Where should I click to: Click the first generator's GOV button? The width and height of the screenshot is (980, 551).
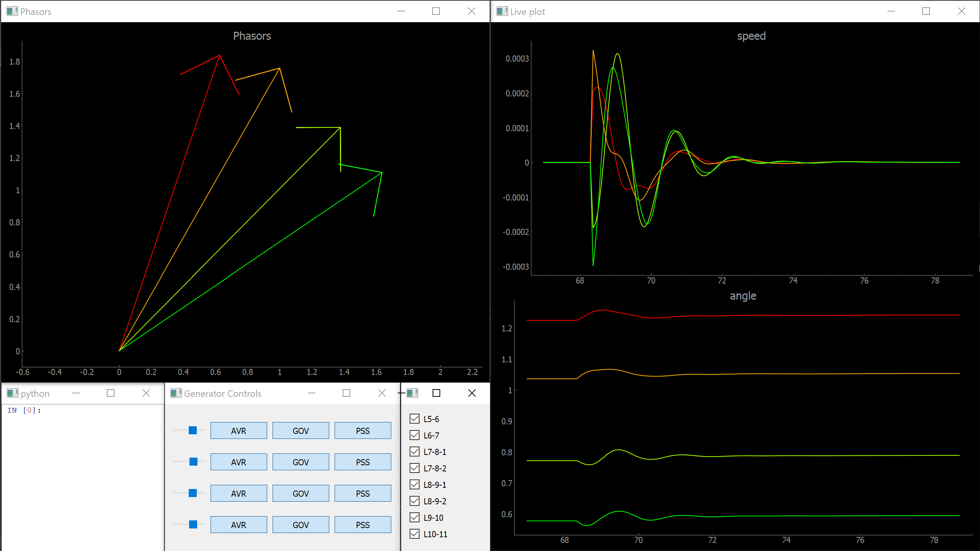tap(301, 430)
